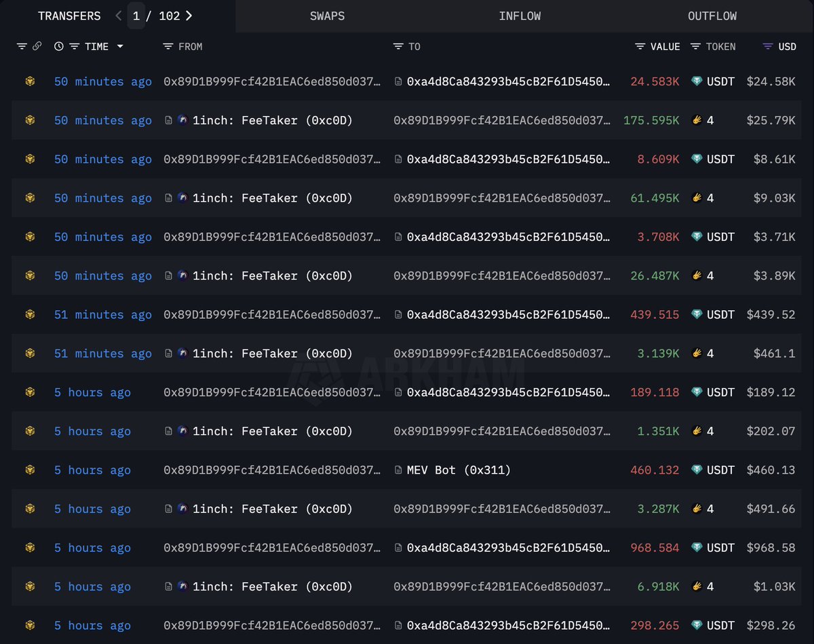This screenshot has width=814, height=644.
Task: Click the red value 24.583K
Action: click(x=655, y=81)
